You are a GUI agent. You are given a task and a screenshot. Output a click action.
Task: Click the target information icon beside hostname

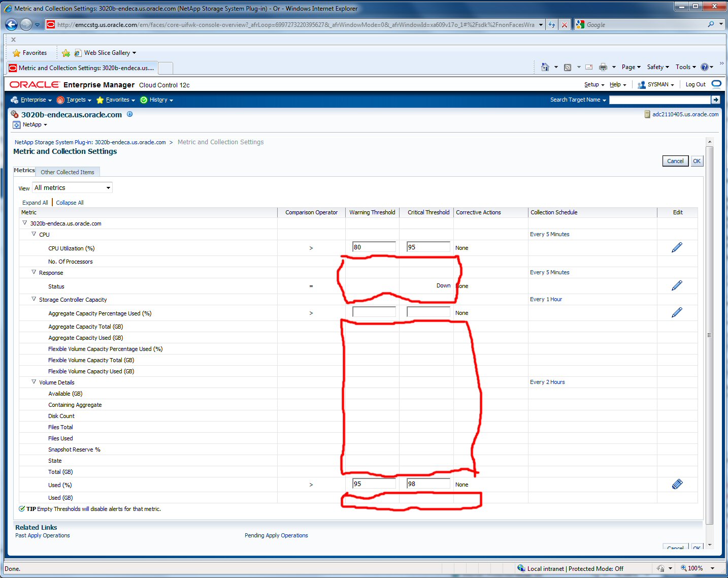coord(130,114)
